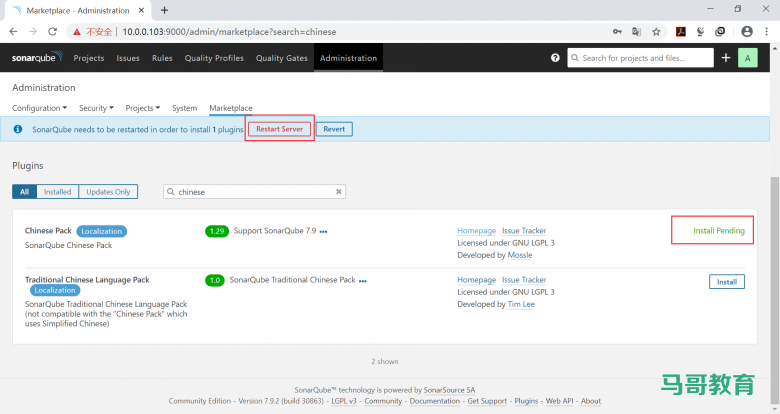
Task: Open Community footer link
Action: 383,401
